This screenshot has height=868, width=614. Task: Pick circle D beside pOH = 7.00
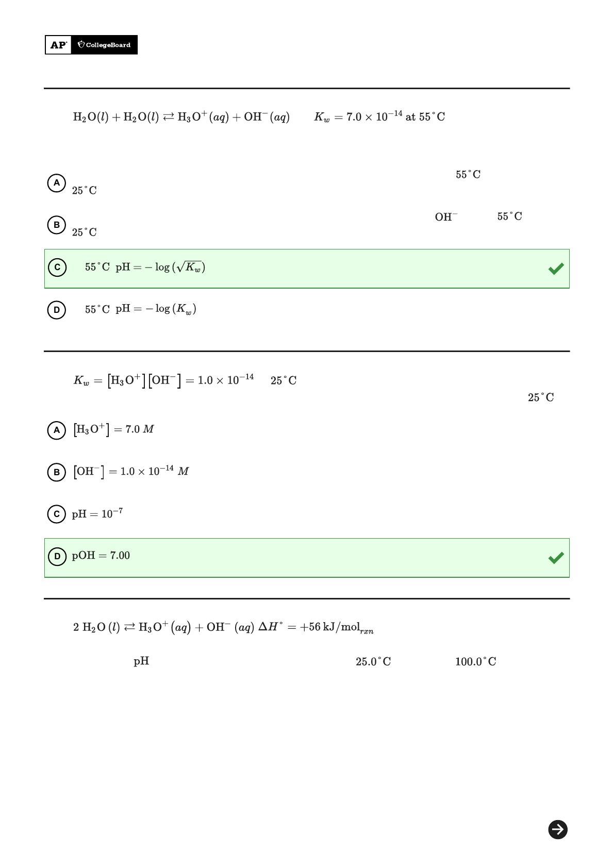coord(57,556)
